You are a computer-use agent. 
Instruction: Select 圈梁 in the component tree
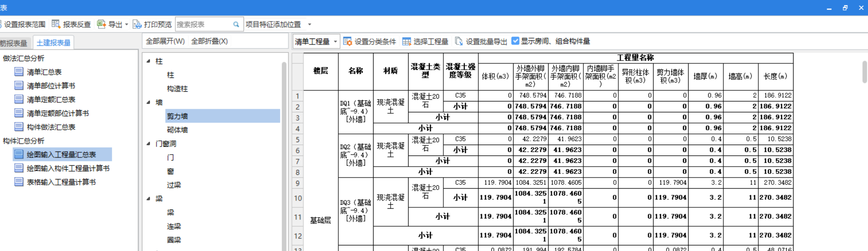174,240
